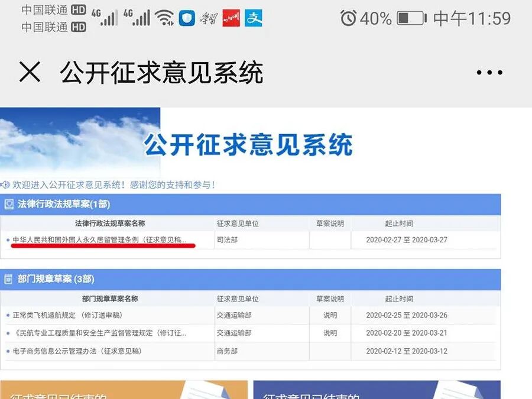Click 起止时间 header in the laws table
Screen dimensions: 532x399
[x=399, y=223]
